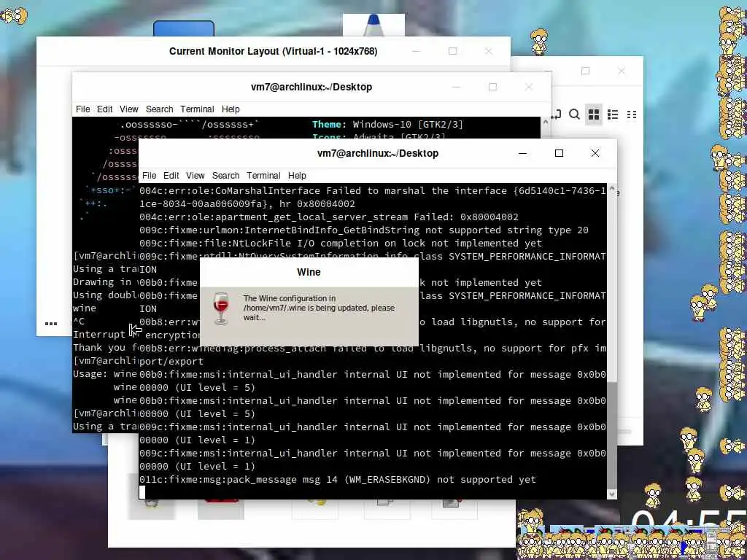Open View menu in back terminal window
Image resolution: width=747 pixels, height=560 pixels.
pos(129,109)
